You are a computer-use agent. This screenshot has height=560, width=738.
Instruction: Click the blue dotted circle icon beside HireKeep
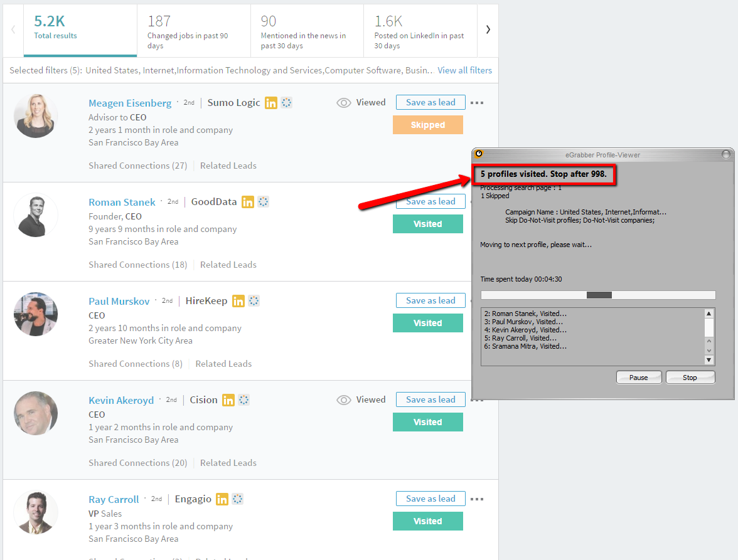click(x=254, y=301)
